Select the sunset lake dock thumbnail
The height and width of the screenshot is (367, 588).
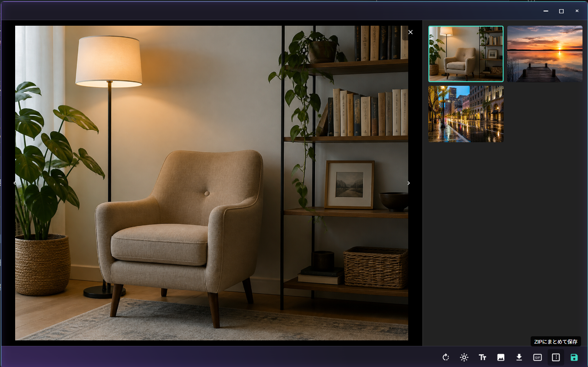[545, 54]
